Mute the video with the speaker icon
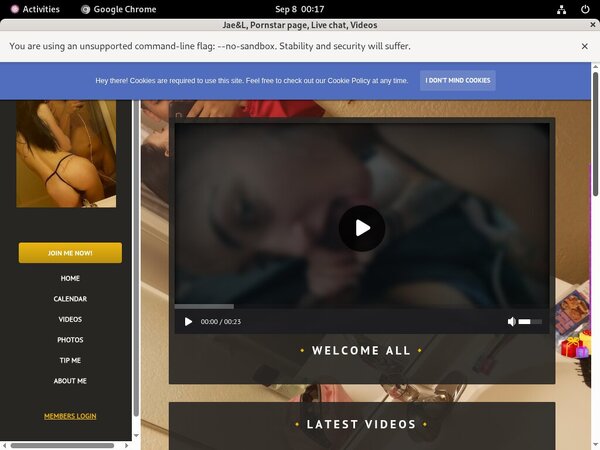This screenshot has width=600, height=450. point(512,322)
